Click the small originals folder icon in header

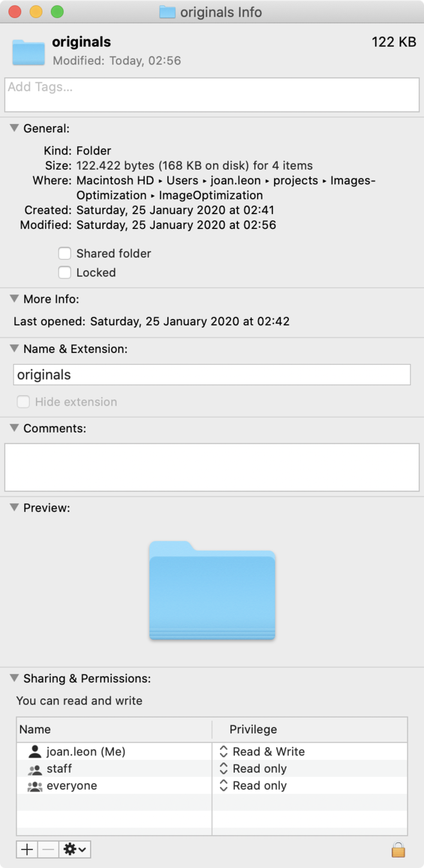(x=28, y=52)
